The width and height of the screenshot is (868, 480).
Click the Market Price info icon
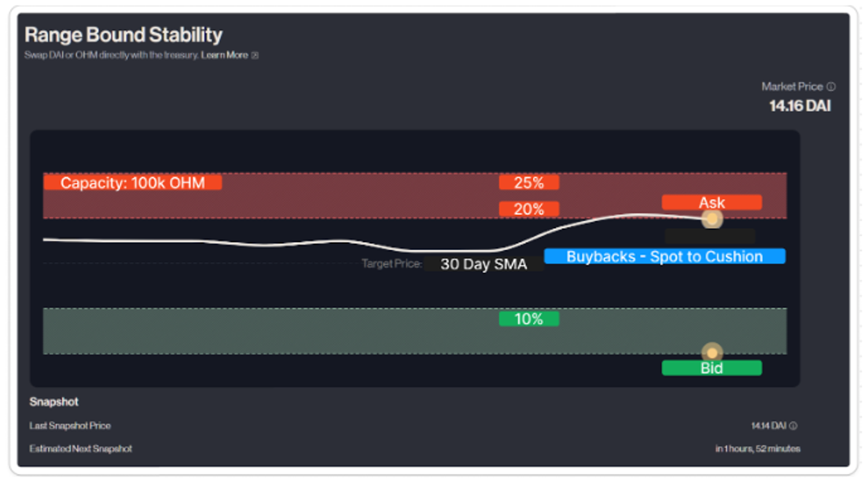pyautogui.click(x=831, y=87)
